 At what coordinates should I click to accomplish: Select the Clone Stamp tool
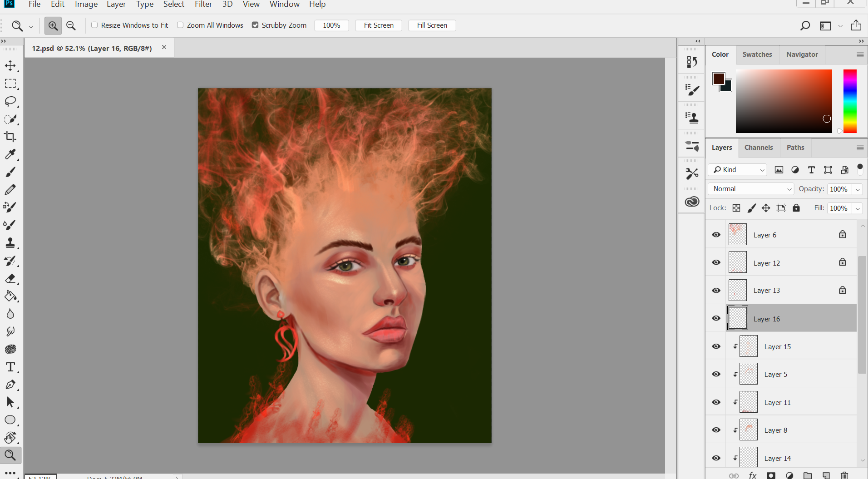10,243
